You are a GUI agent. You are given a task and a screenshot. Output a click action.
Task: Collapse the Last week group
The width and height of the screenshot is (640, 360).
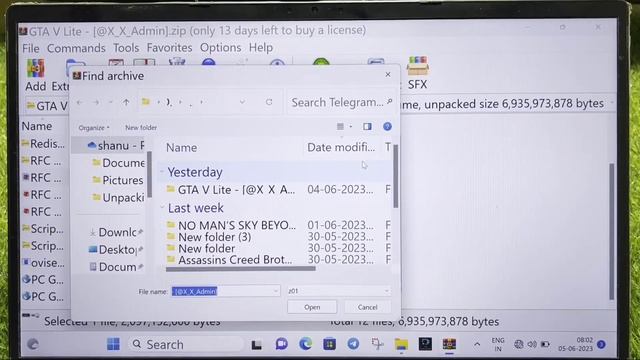click(162, 208)
